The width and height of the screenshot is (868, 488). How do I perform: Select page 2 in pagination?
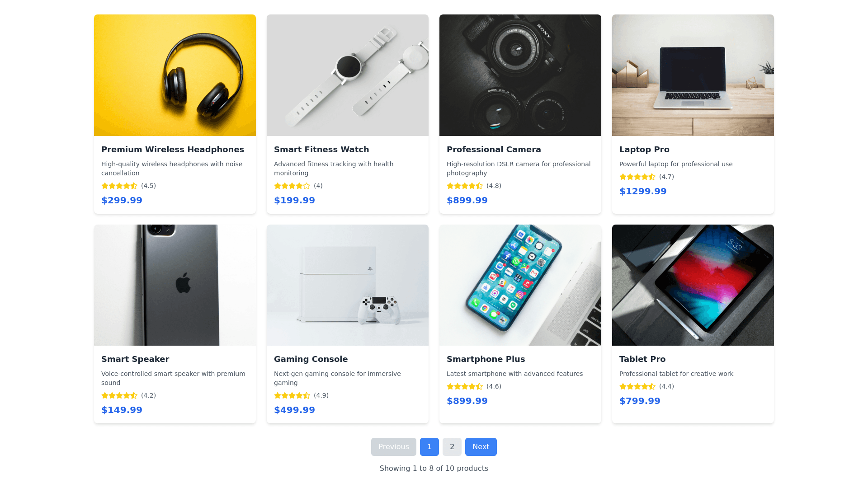pos(452,446)
